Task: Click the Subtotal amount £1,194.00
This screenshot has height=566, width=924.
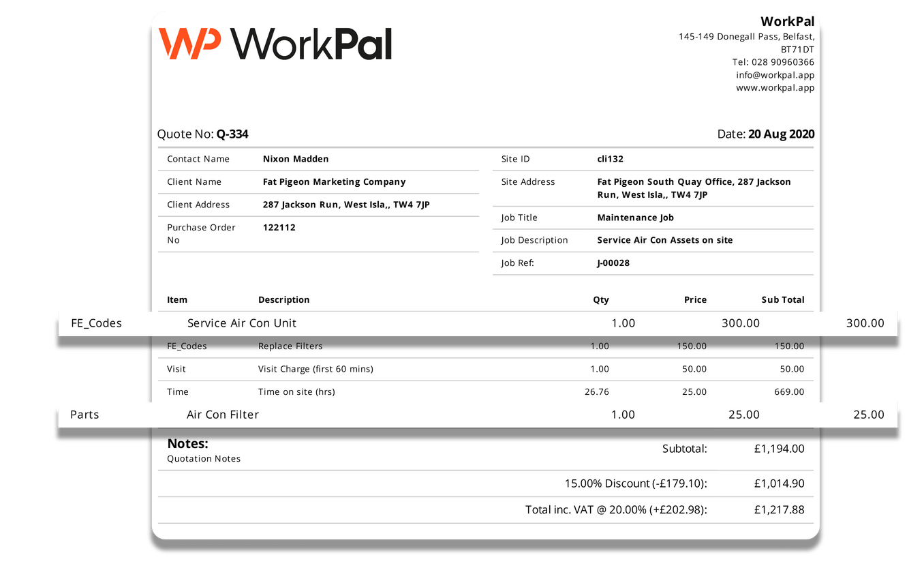Action: pyautogui.click(x=780, y=449)
